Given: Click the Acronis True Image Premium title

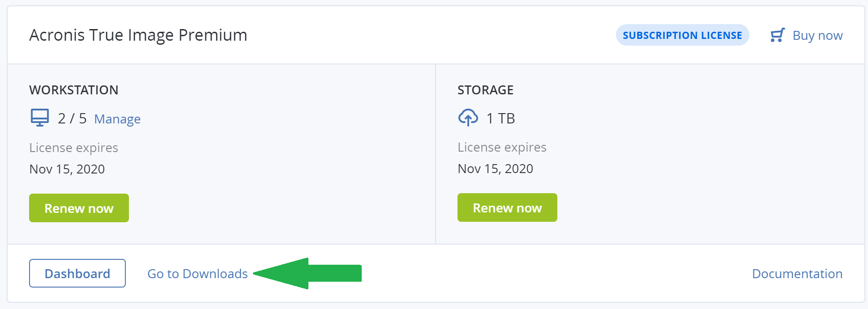Looking at the screenshot, I should 138,35.
